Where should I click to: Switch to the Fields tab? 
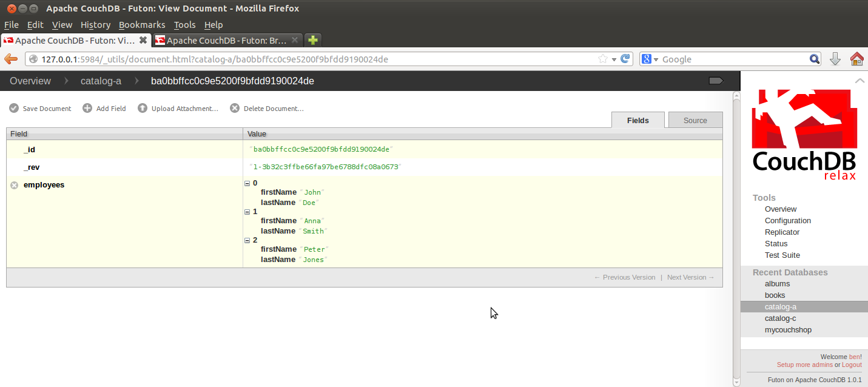click(638, 120)
